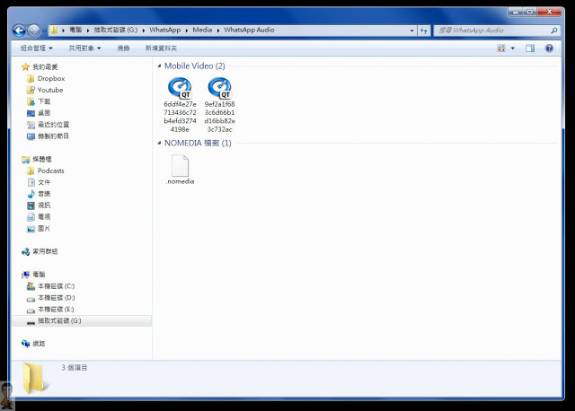Click the change view icon
Viewport: 575px width, 411px height.
501,48
